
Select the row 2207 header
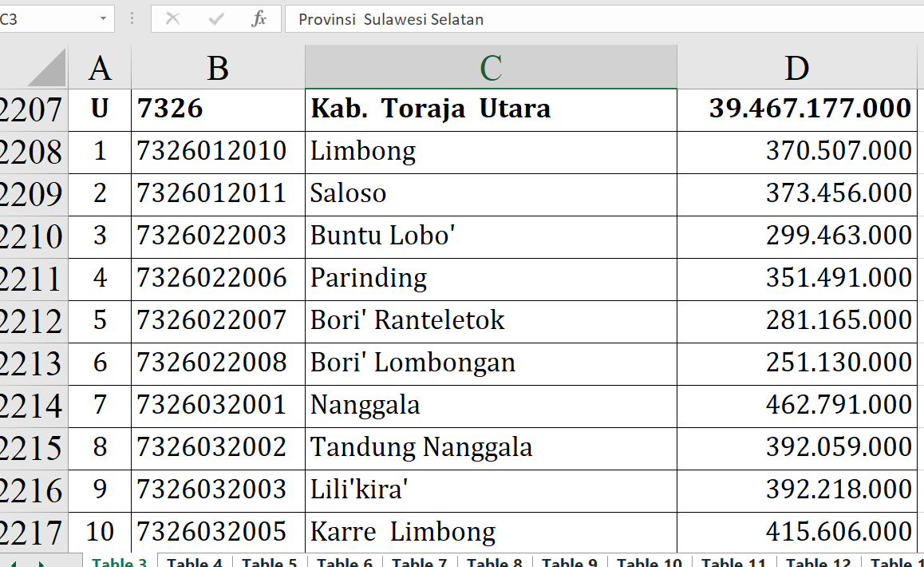point(32,109)
